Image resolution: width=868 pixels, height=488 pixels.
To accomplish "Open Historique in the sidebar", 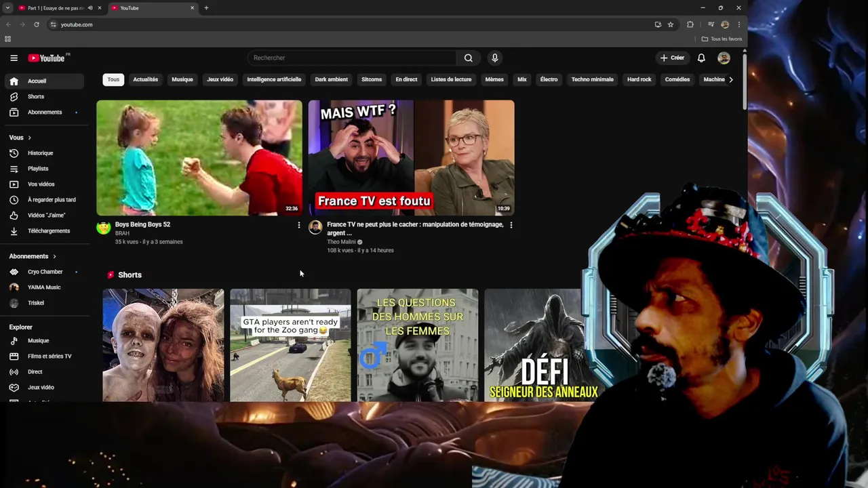I will [45, 153].
